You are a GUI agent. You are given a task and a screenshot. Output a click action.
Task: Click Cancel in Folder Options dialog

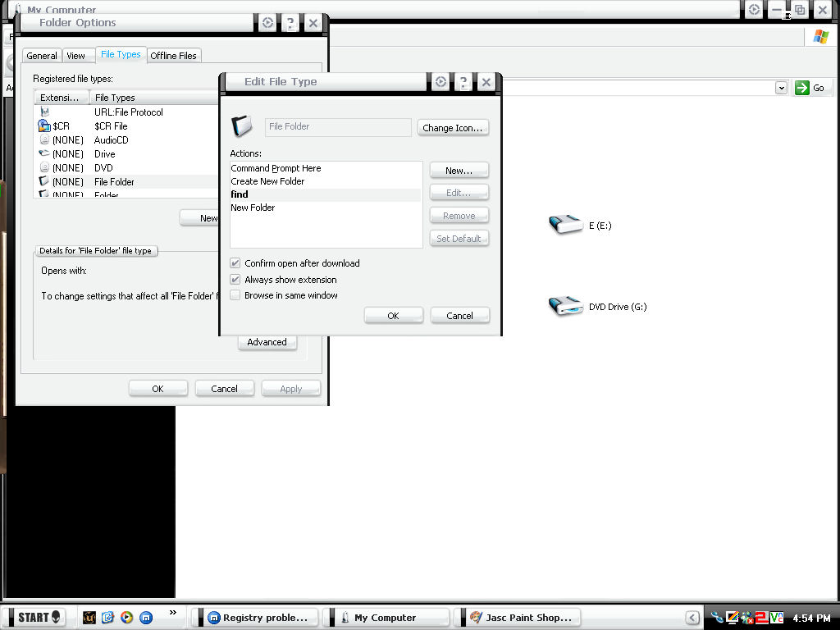pyautogui.click(x=225, y=389)
